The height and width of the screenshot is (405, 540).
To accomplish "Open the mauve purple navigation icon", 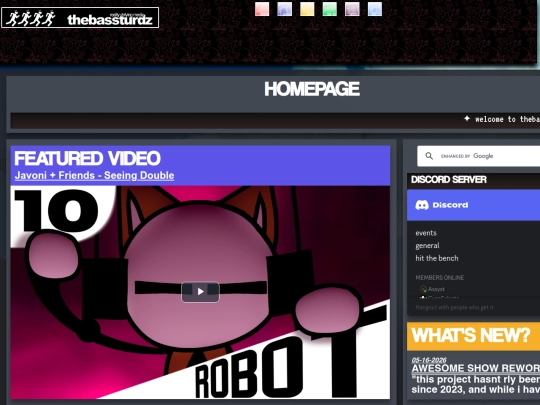I will click(352, 9).
